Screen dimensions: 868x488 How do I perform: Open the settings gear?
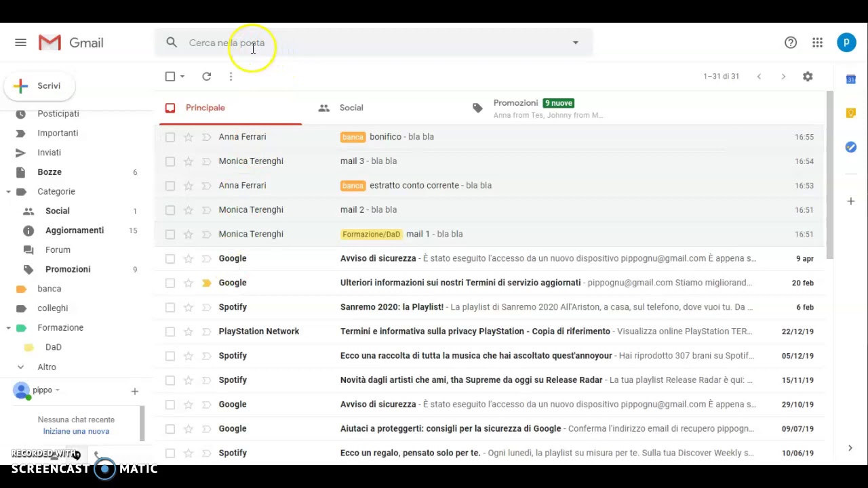808,77
